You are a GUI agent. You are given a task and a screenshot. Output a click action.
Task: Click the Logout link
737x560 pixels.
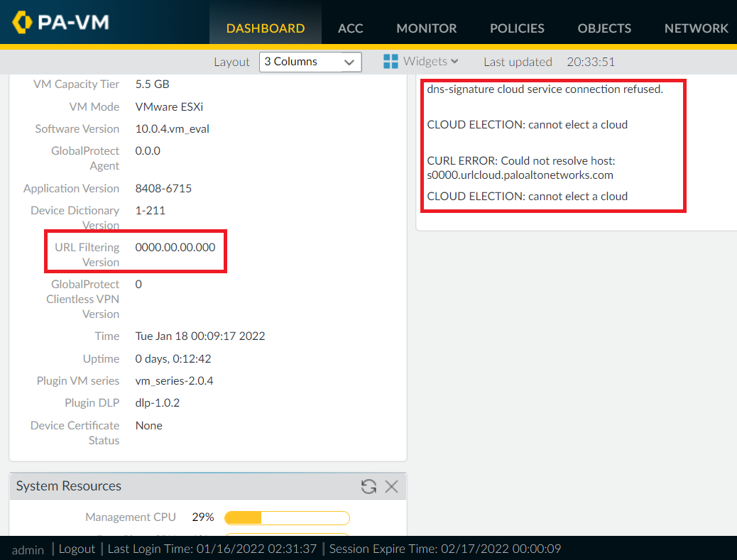(x=77, y=549)
